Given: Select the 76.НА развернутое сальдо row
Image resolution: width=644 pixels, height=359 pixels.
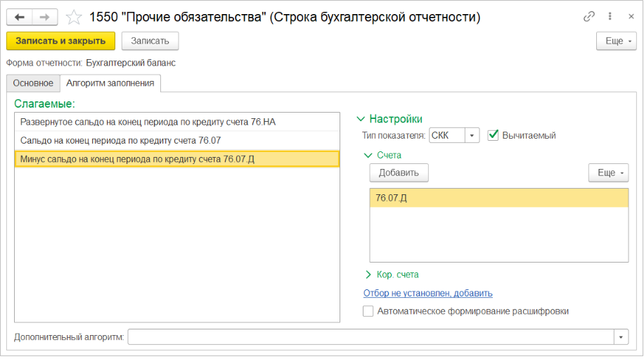Looking at the screenshot, I should 148,122.
